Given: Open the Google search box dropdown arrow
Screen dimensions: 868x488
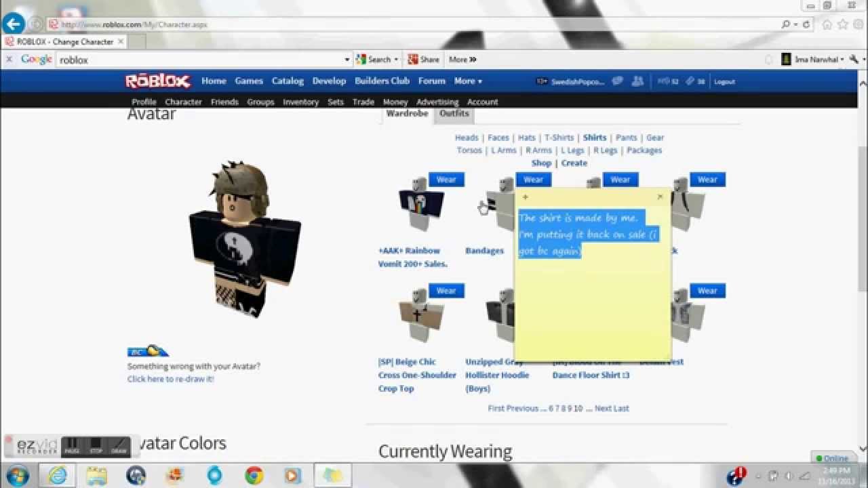Looking at the screenshot, I should click(347, 60).
